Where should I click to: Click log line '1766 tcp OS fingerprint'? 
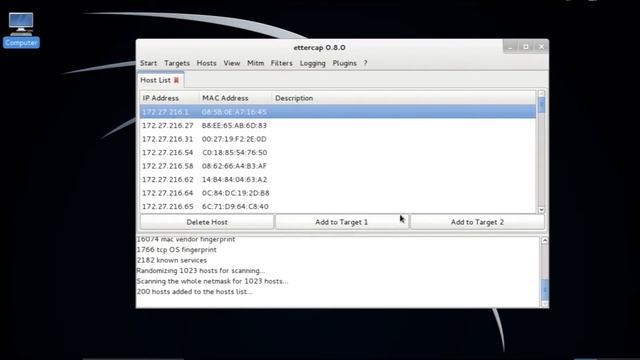point(176,249)
